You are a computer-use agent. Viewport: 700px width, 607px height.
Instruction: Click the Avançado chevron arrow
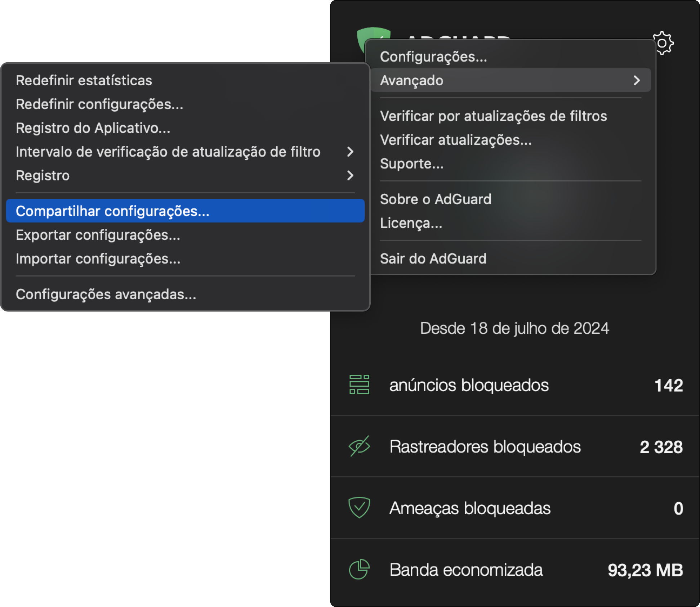637,80
